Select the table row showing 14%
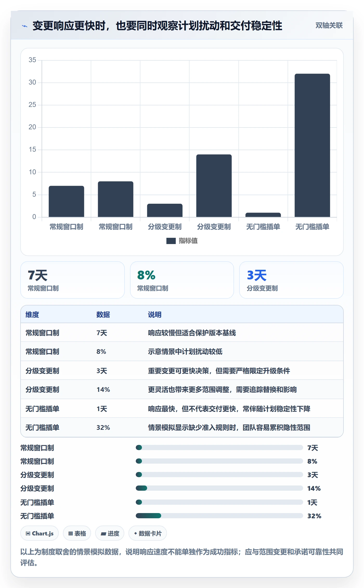 182,389
